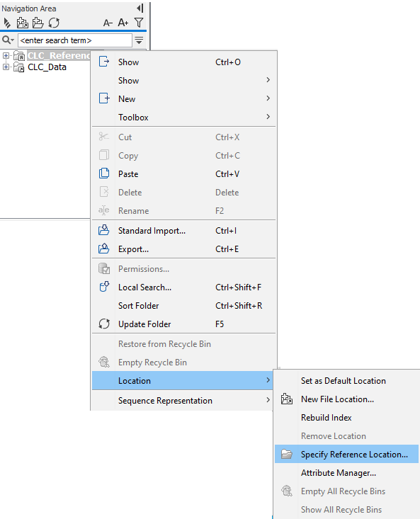Select the CLC_Data location in the tree
The width and height of the screenshot is (420, 519).
point(47,67)
